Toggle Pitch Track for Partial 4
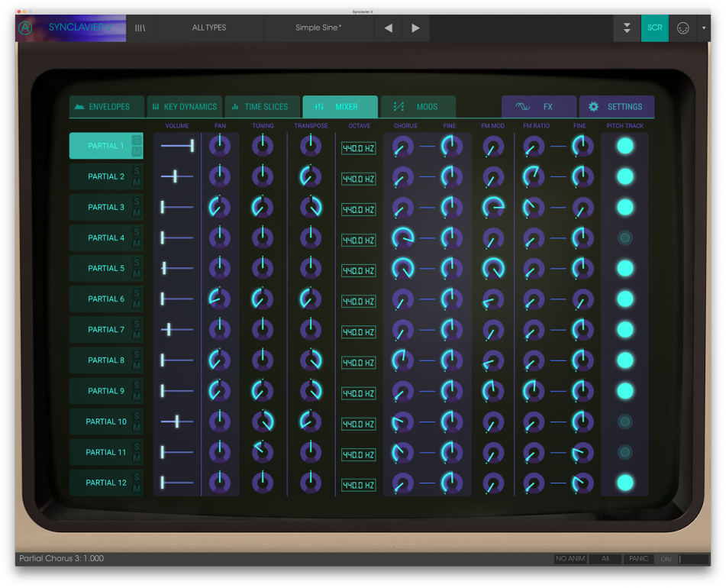This screenshot has width=726, height=588. coord(624,237)
